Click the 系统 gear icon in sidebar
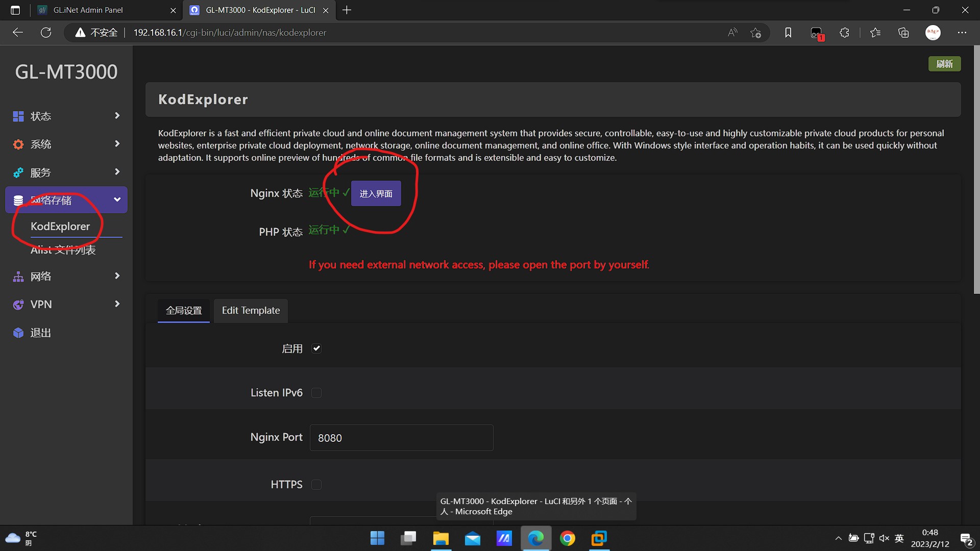 18,144
